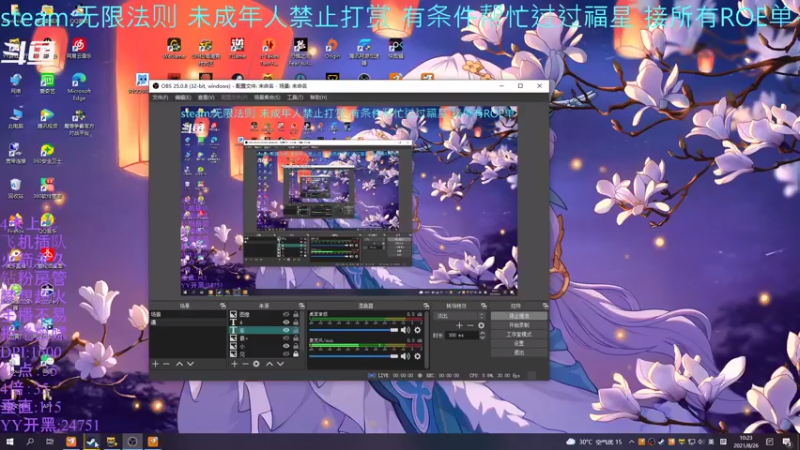The height and width of the screenshot is (450, 800).
Task: Open the iQiyi (爱奇艺) desktop shortcut
Action: (x=47, y=84)
